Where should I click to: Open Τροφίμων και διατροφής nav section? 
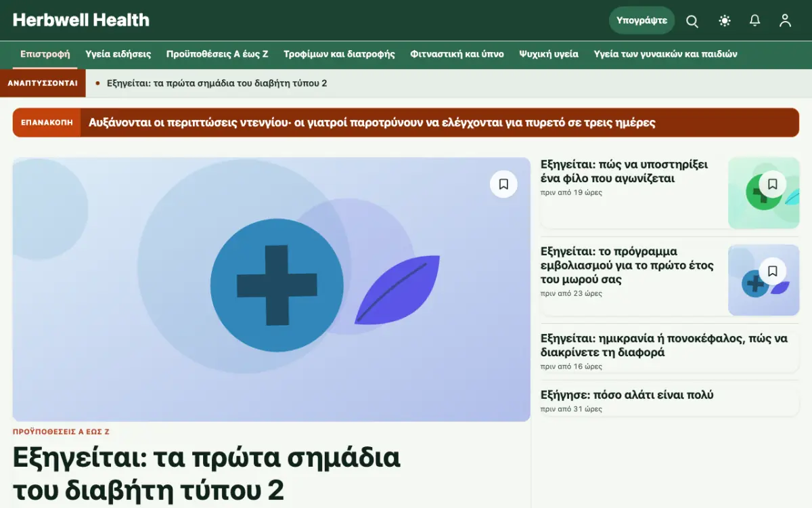(x=339, y=54)
